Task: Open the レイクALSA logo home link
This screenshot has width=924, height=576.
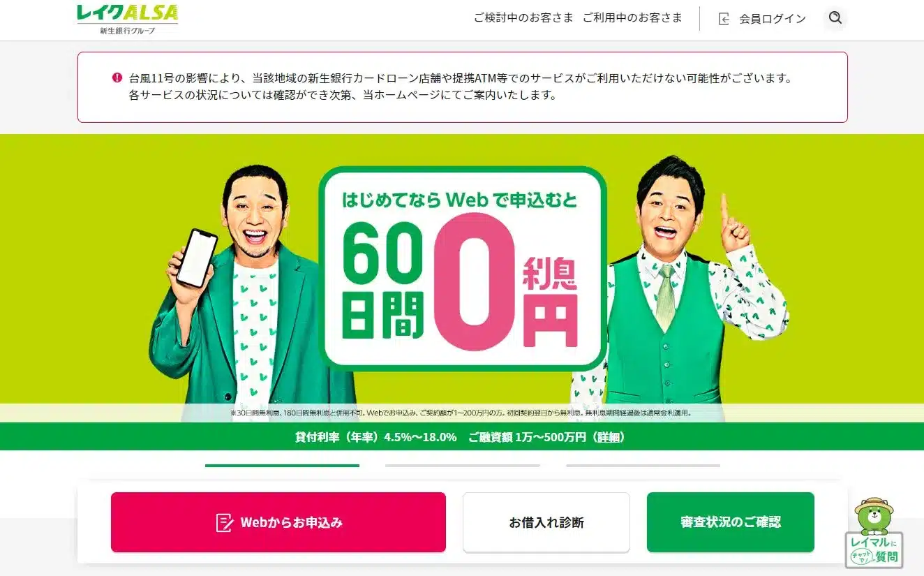Action: click(x=128, y=14)
